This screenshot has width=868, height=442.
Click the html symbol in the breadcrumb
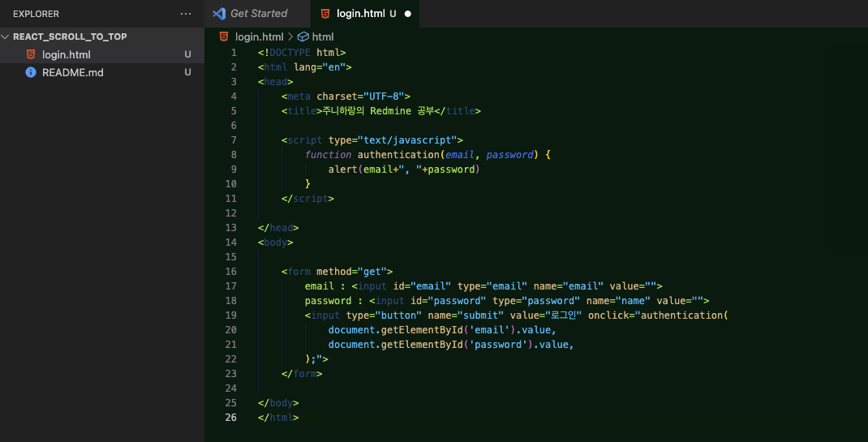[323, 37]
